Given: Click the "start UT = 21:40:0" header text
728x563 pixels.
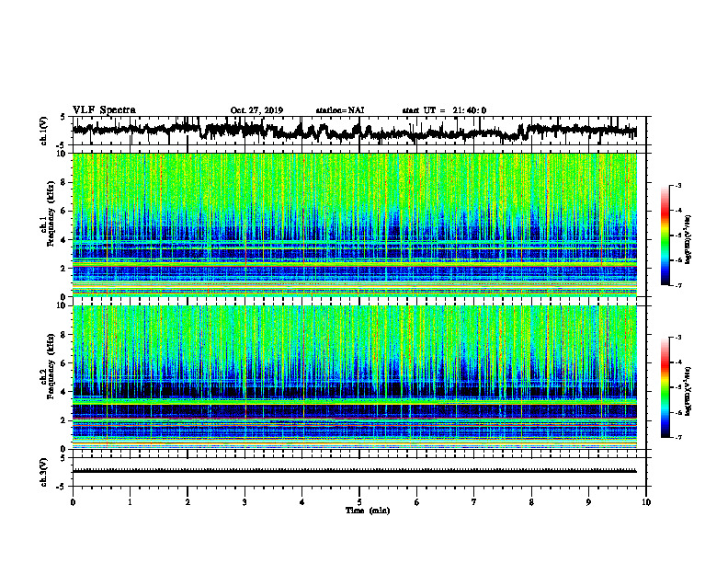Looking at the screenshot, I should pyautogui.click(x=444, y=110).
